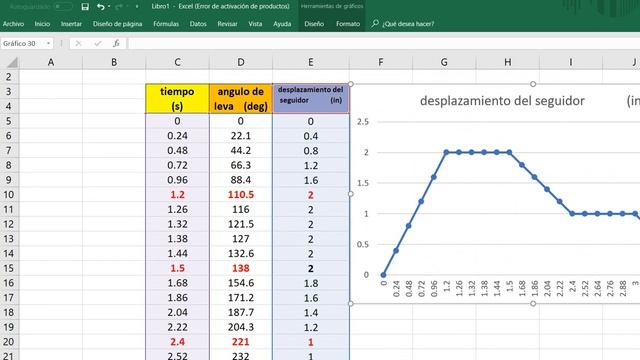Click the yellow 'tiempo (s)' header cell
This screenshot has width=640, height=360.
click(177, 98)
